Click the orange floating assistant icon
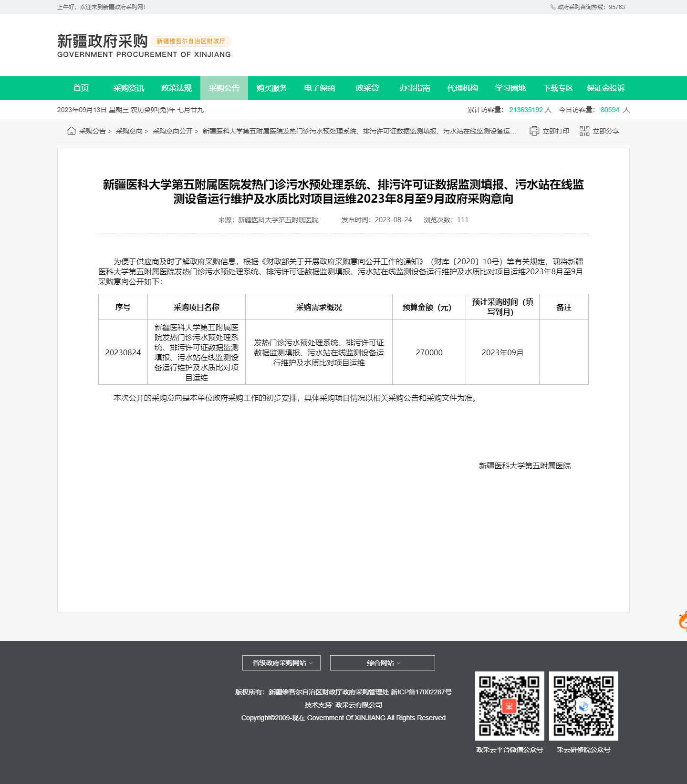The width and height of the screenshot is (687, 784). pyautogui.click(x=683, y=621)
